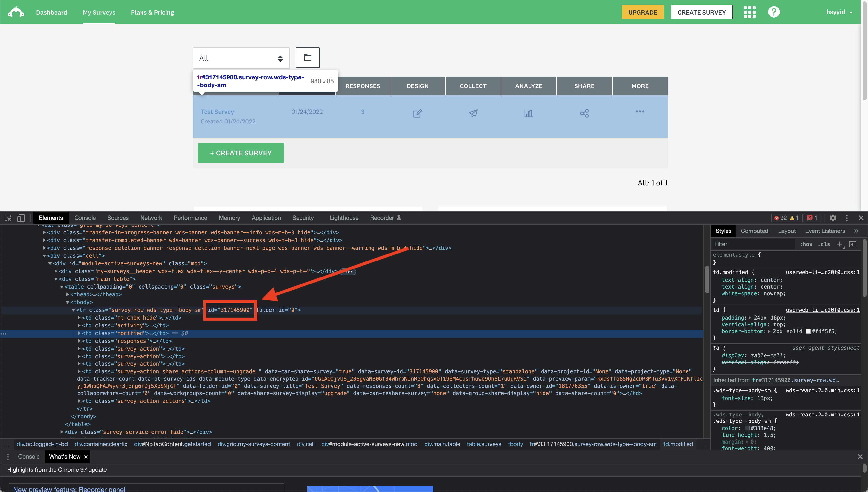Toggle the device toolbar in DevTools
The width and height of the screenshot is (868, 492).
coord(21,218)
